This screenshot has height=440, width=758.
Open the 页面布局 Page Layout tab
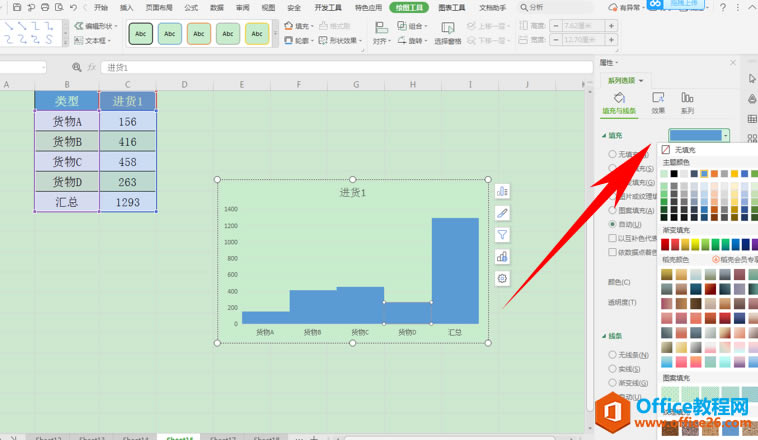tap(159, 8)
